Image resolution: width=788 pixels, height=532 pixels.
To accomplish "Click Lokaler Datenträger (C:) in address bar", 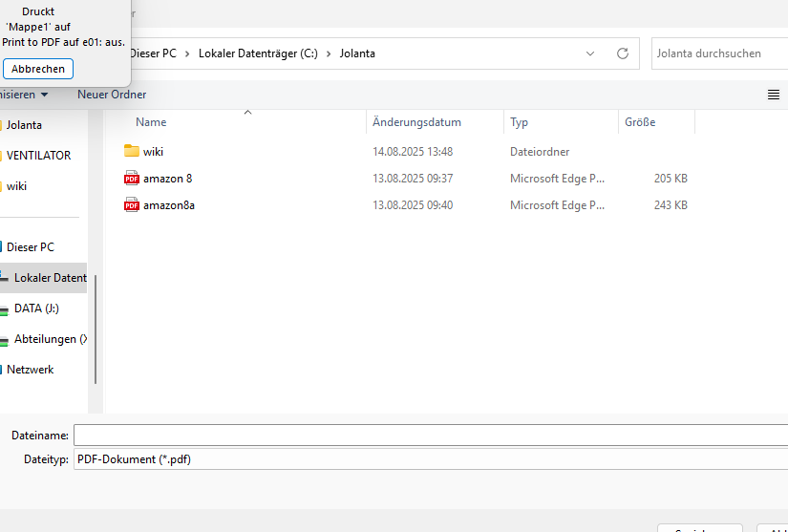I will click(x=258, y=53).
